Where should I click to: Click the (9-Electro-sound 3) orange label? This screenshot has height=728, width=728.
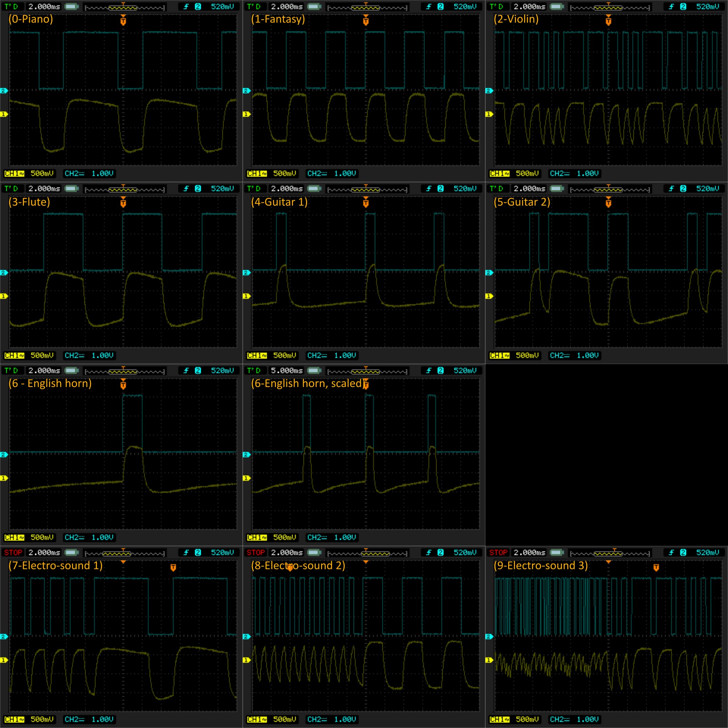click(540, 565)
